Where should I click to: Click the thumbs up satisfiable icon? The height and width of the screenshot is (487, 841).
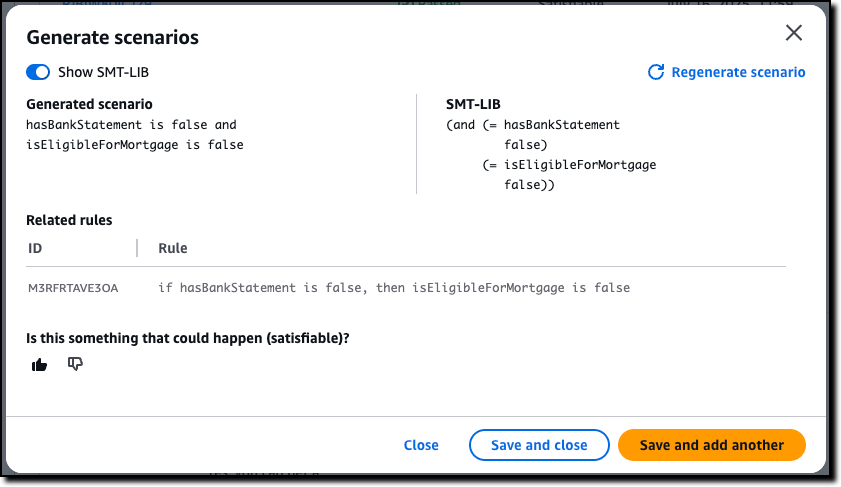39,365
